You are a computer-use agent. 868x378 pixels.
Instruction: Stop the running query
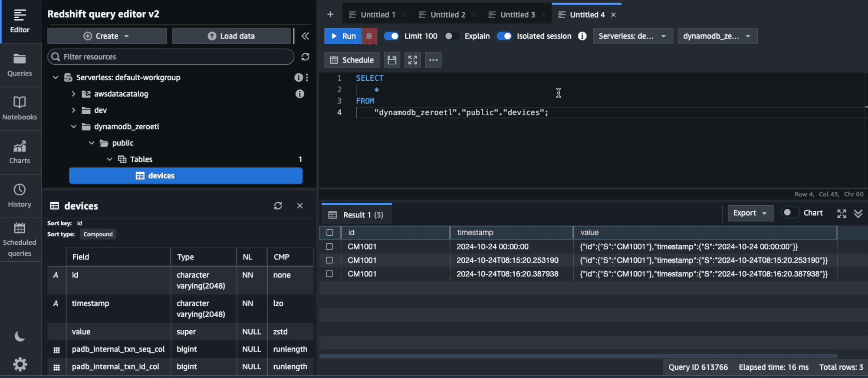369,36
